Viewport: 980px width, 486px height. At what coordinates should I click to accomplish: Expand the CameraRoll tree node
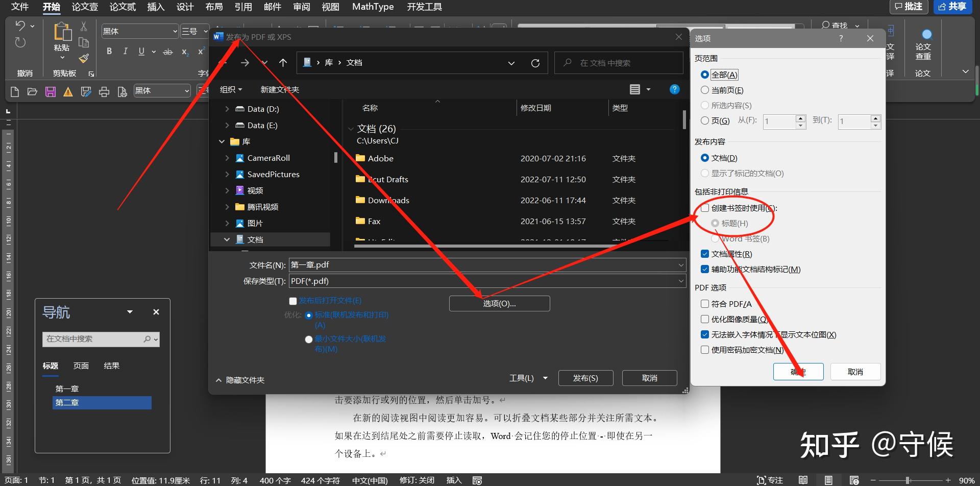click(227, 158)
